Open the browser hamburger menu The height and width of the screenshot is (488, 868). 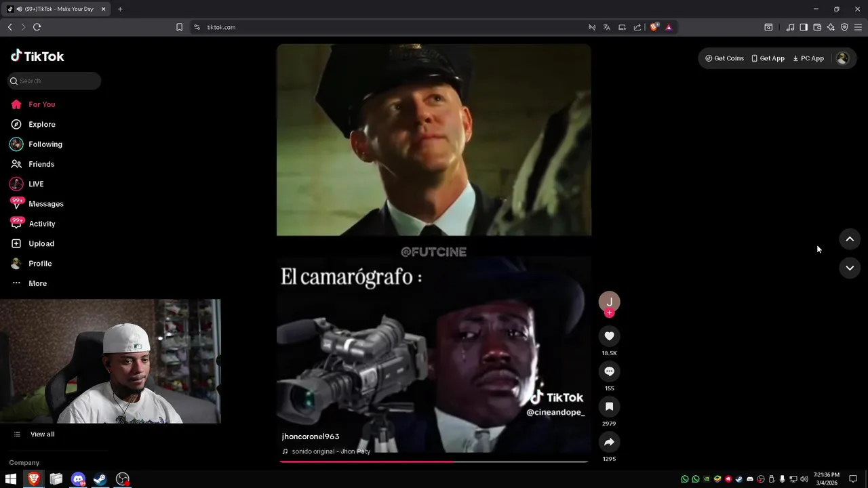coord(858,27)
